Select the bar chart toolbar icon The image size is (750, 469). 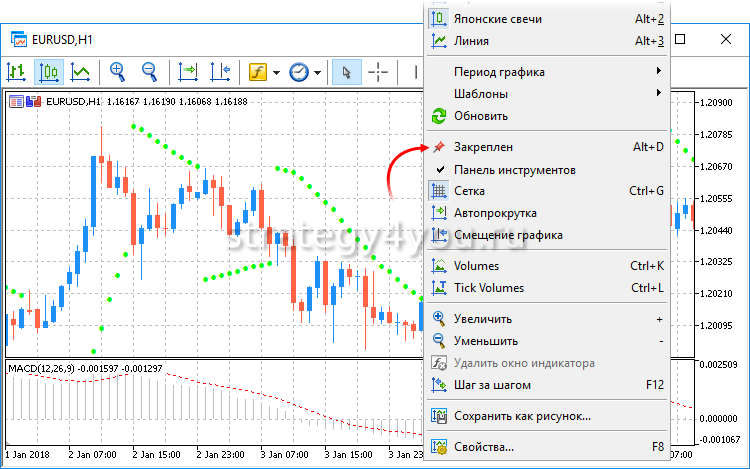15,72
